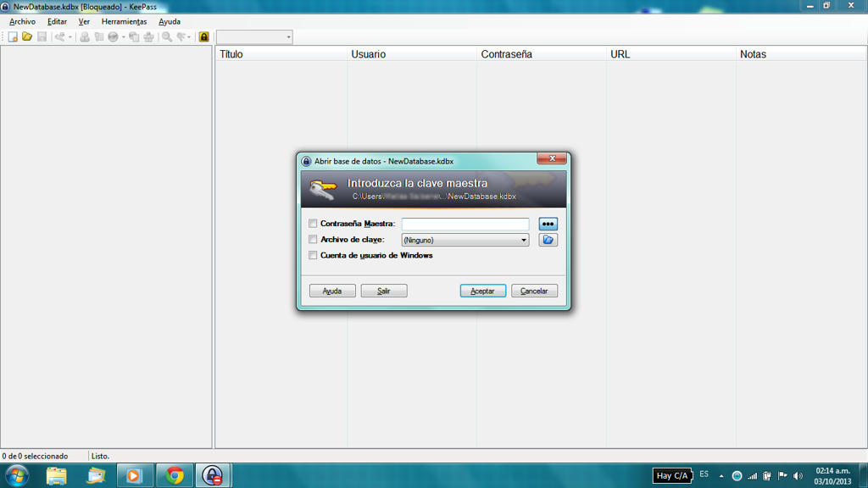Click the ES language indicator
868x488 pixels.
(x=704, y=474)
